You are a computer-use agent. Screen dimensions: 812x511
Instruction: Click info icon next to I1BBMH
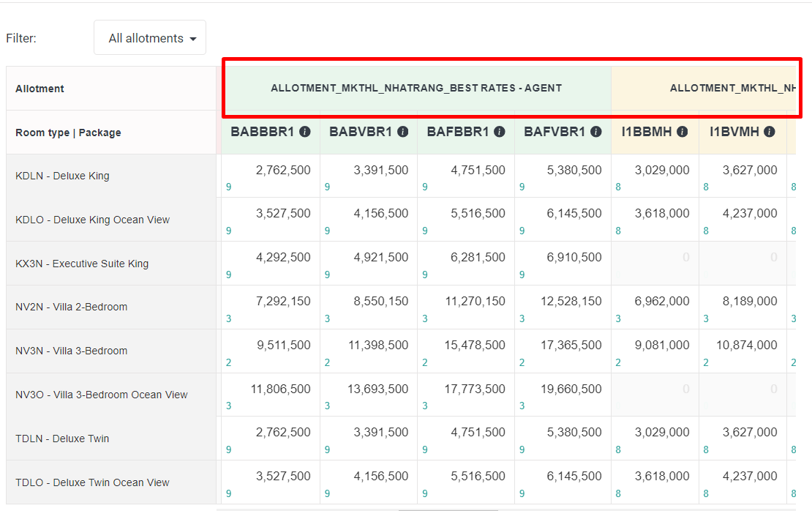click(x=682, y=132)
